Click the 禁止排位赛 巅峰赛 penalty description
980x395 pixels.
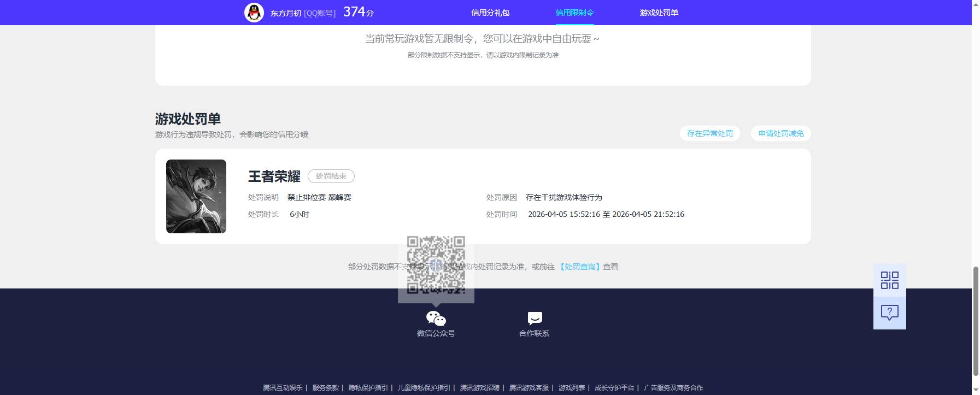[319, 197]
